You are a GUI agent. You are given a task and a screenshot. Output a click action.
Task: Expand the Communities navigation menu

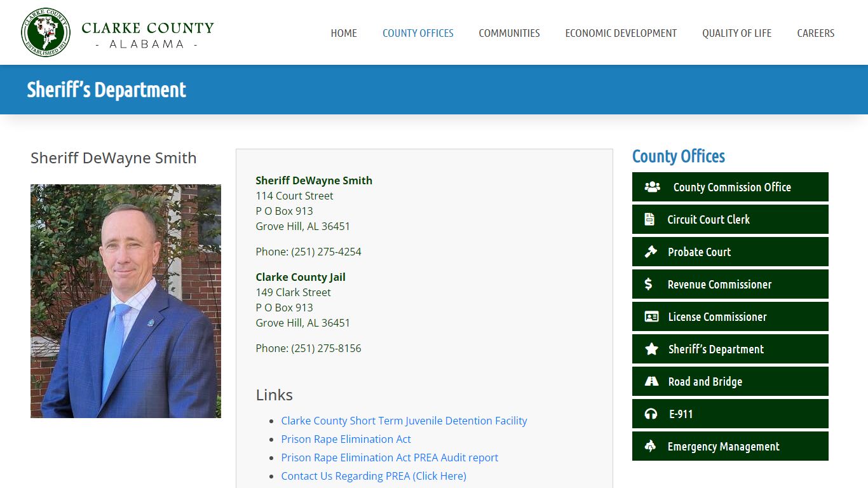[509, 33]
